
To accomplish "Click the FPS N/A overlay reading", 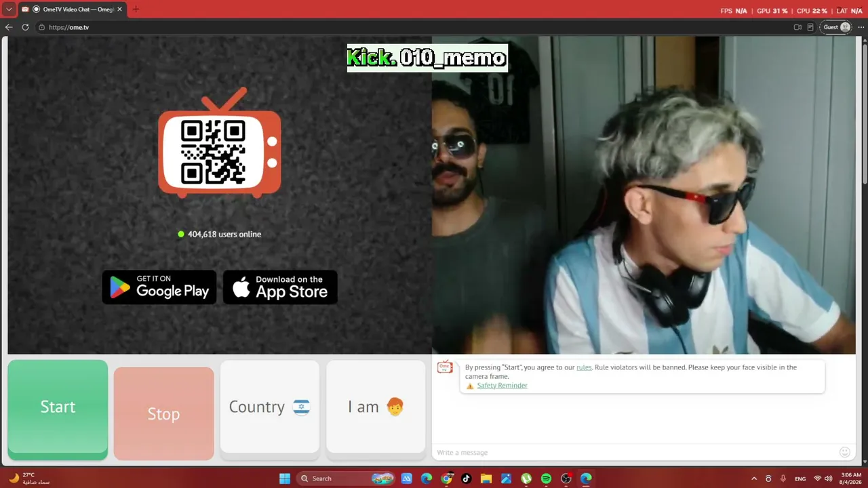I will pyautogui.click(x=734, y=11).
